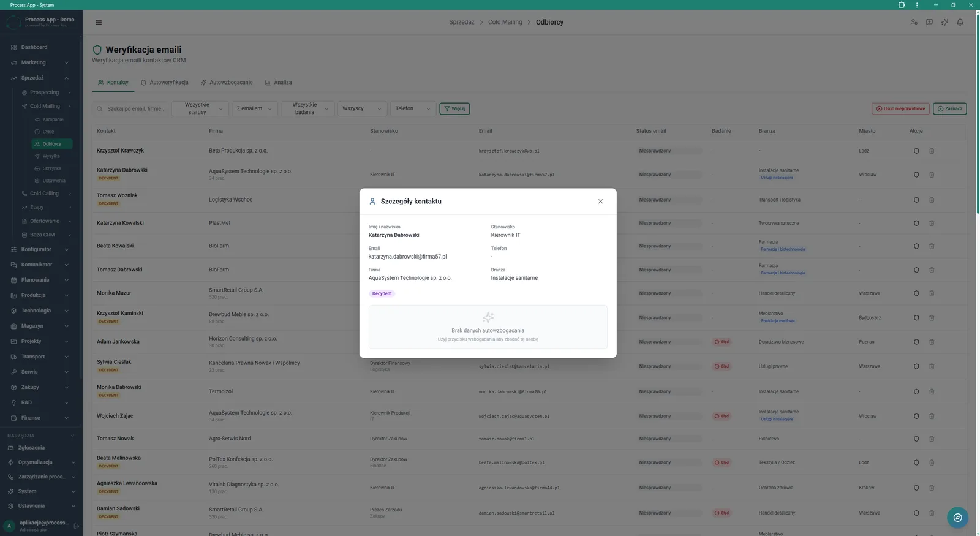Open the Skrzynka sidebar item
Image resolution: width=980 pixels, height=536 pixels.
pos(52,168)
